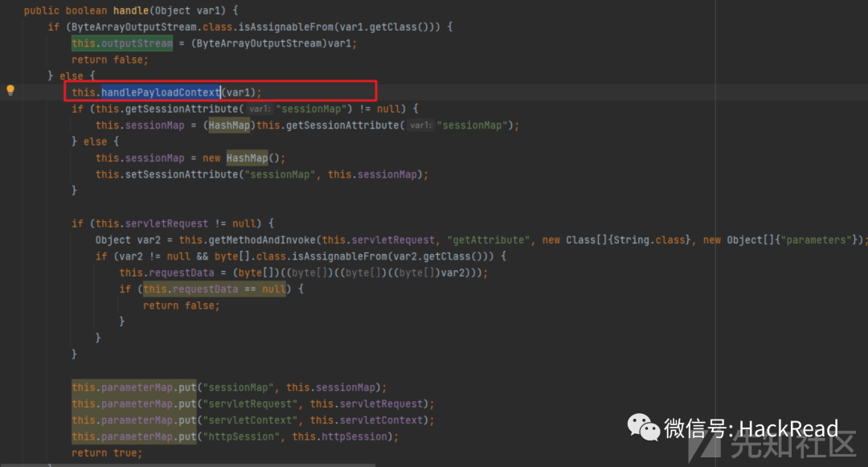Click parameterMap.put line for "servletRequest"

pos(253,404)
